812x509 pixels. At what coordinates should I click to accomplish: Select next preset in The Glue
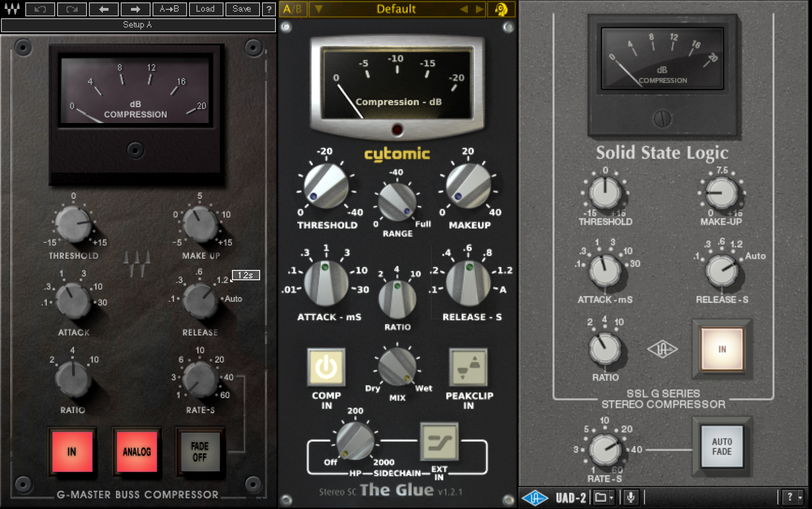click(x=478, y=9)
